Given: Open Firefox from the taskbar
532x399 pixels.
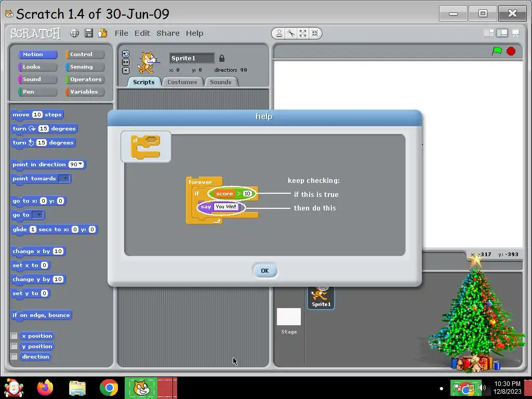Looking at the screenshot, I should [45, 388].
